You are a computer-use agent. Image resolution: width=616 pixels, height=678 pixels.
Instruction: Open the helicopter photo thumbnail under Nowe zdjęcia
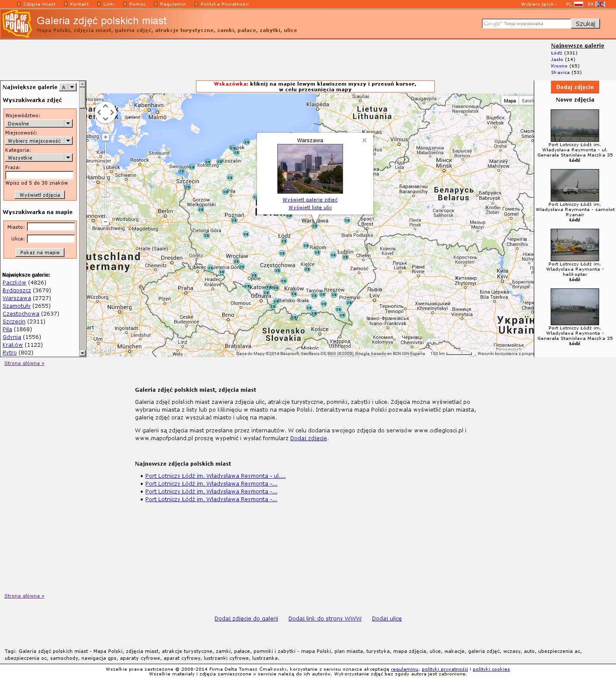574,245
